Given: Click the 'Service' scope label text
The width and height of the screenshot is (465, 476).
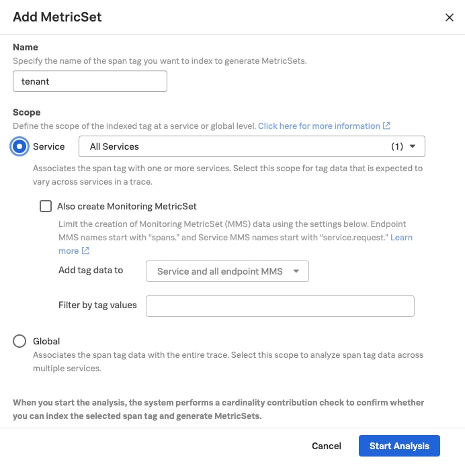Looking at the screenshot, I should click(49, 146).
